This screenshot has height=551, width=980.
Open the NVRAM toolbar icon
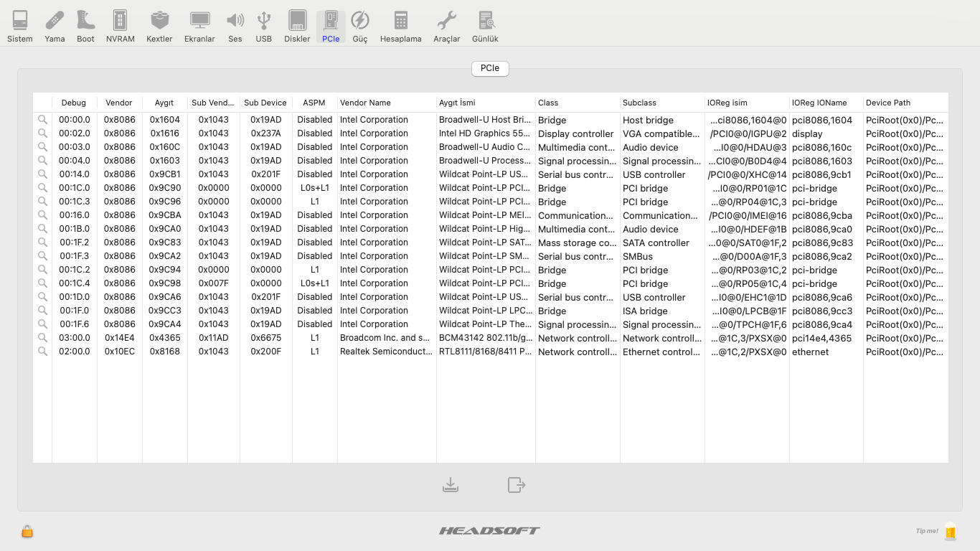121,27
